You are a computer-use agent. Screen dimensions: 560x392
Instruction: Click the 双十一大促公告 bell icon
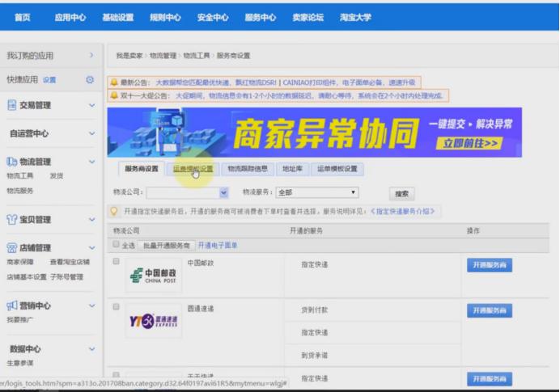pyautogui.click(x=114, y=95)
